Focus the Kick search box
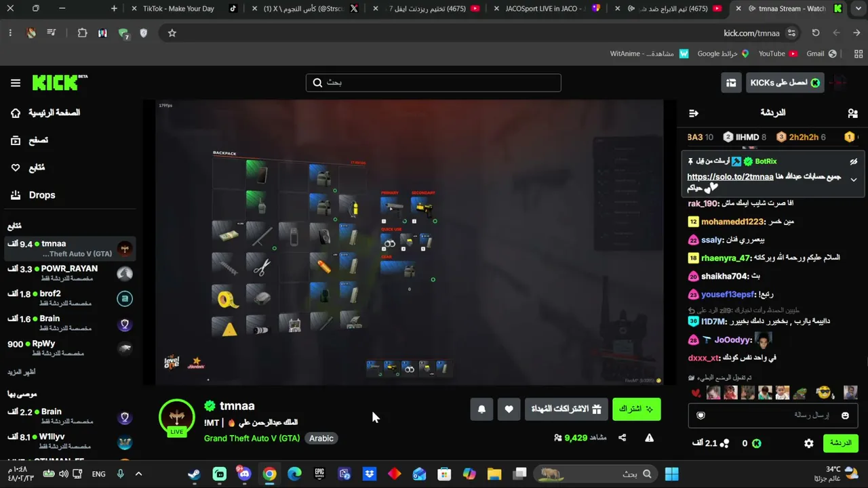868x488 pixels. click(433, 83)
